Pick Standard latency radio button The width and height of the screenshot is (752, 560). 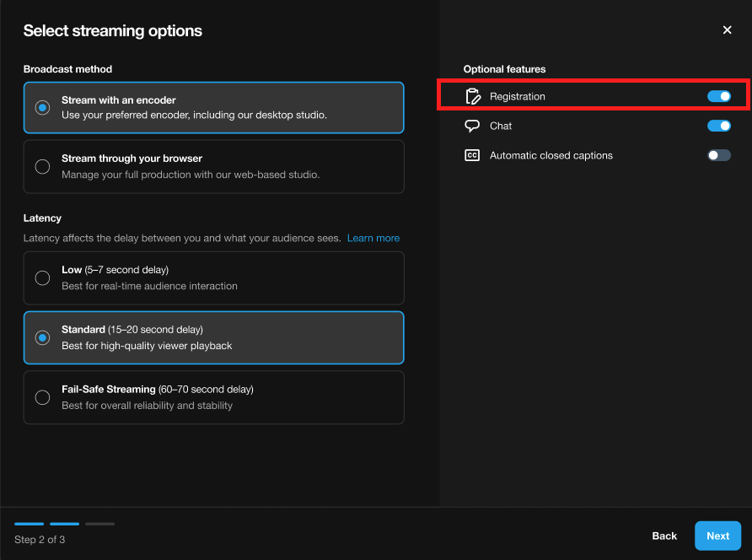(x=42, y=337)
